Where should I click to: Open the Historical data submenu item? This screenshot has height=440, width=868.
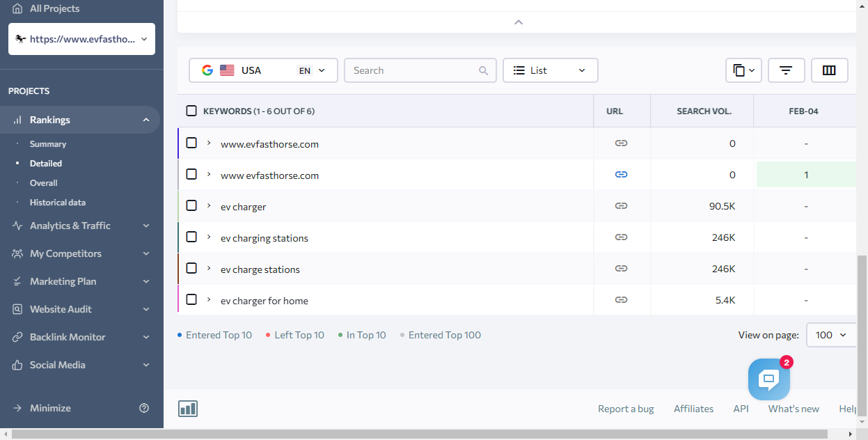58,203
